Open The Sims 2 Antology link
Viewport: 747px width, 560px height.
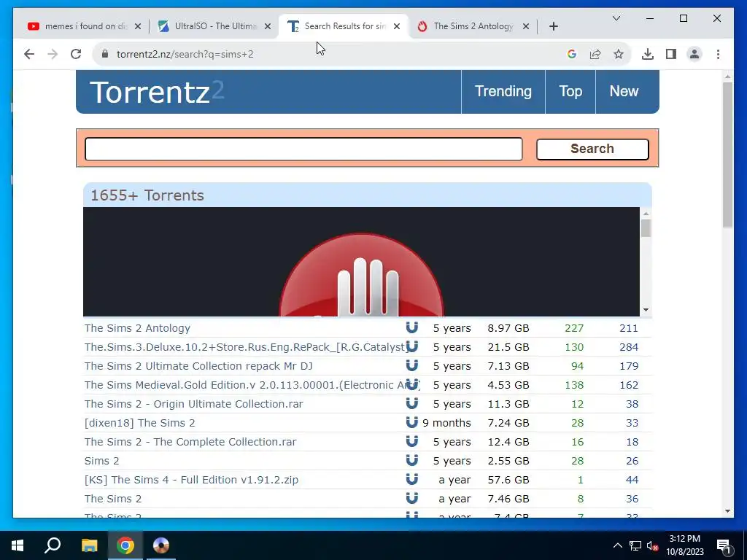tap(137, 328)
